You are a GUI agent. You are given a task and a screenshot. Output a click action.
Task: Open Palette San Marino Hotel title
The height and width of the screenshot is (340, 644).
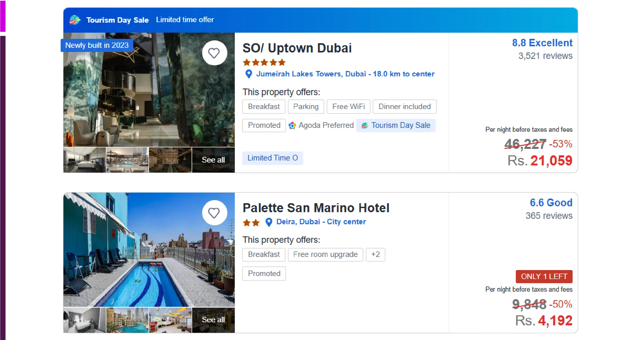point(316,208)
